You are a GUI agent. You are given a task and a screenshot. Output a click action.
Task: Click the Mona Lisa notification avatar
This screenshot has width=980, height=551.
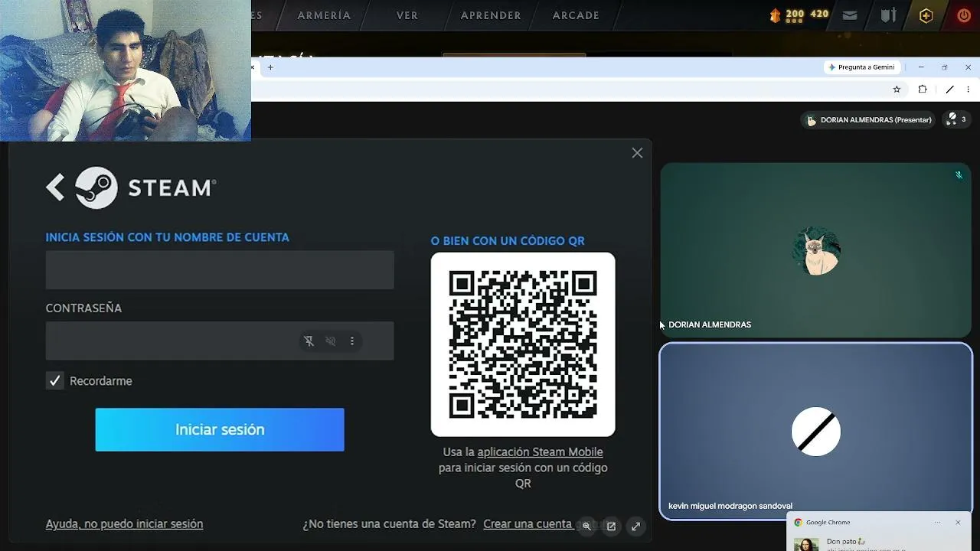tap(806, 544)
